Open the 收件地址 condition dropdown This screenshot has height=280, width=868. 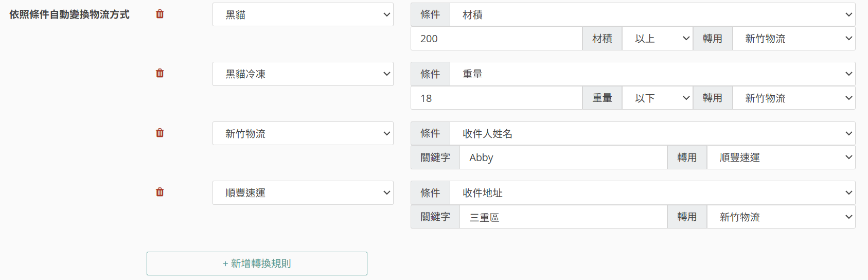pyautogui.click(x=652, y=193)
